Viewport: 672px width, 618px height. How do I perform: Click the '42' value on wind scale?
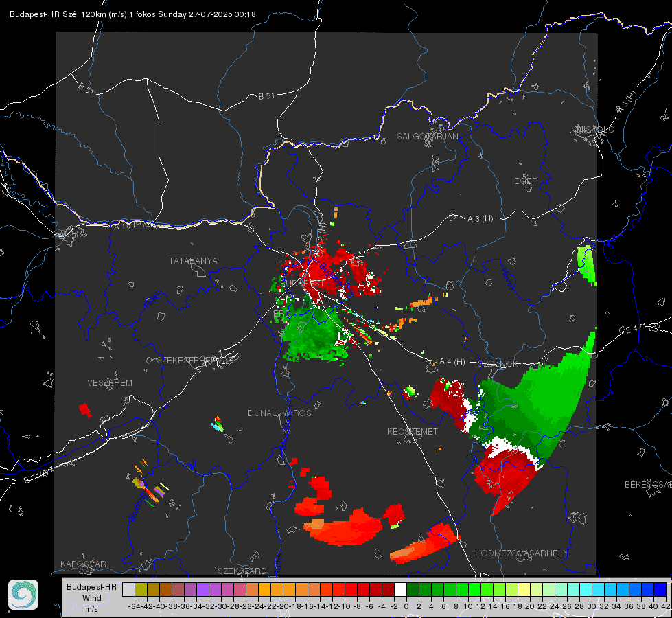(666, 606)
